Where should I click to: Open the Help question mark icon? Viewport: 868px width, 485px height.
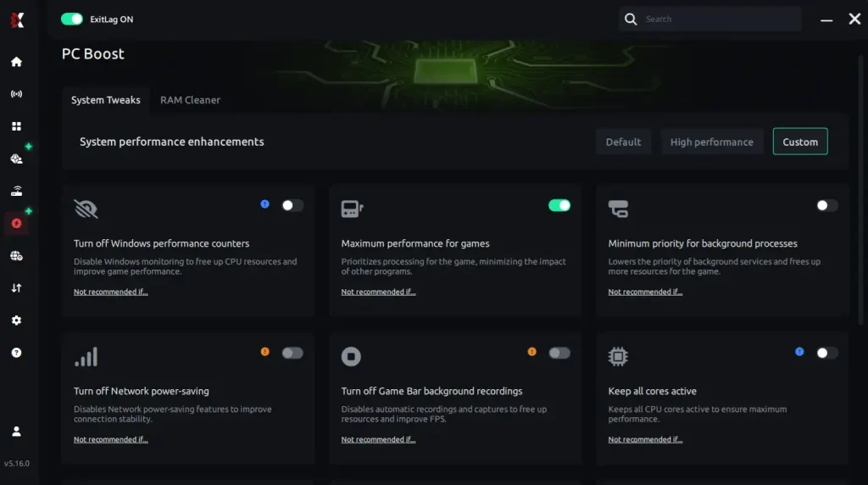click(x=17, y=353)
